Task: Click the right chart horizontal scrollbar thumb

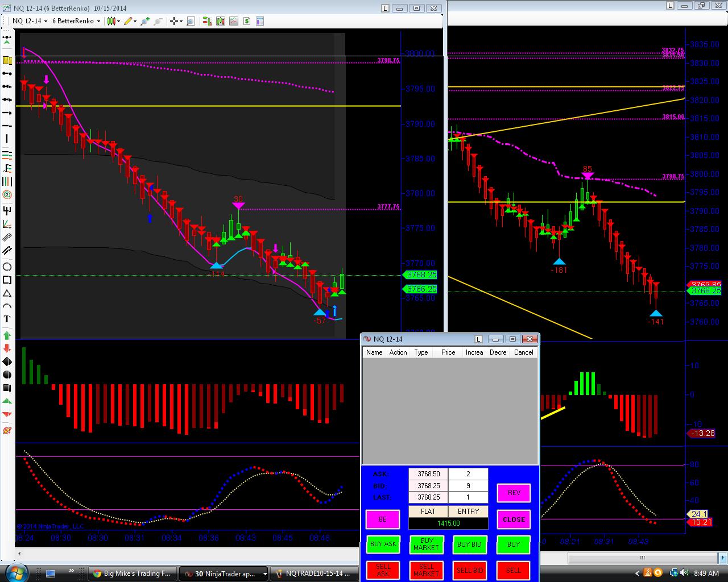Action: (642, 557)
